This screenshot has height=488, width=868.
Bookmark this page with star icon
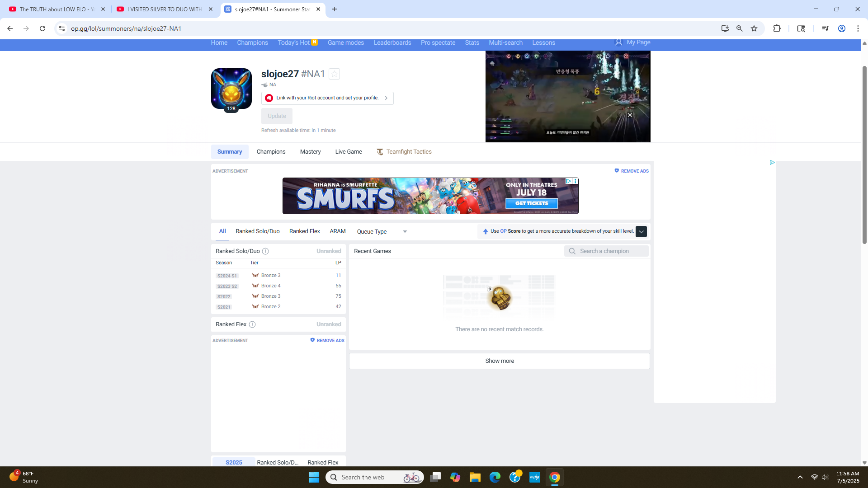pos(754,28)
